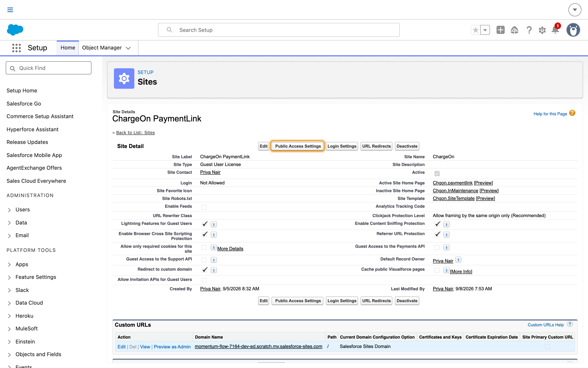Open the Object Manager tab
Viewport: 588px width, 368px height.
(x=102, y=48)
